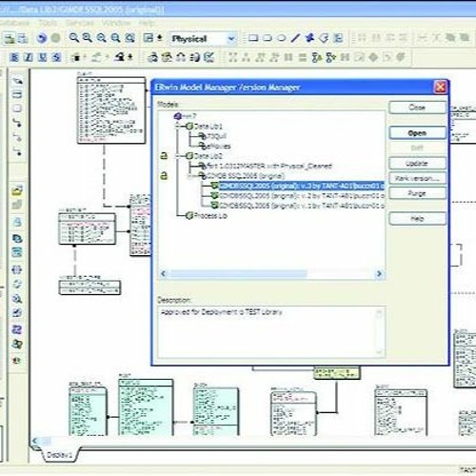The width and height of the screenshot is (476, 476).
Task: Select the highlighted v.3 model version entry
Action: 302,186
